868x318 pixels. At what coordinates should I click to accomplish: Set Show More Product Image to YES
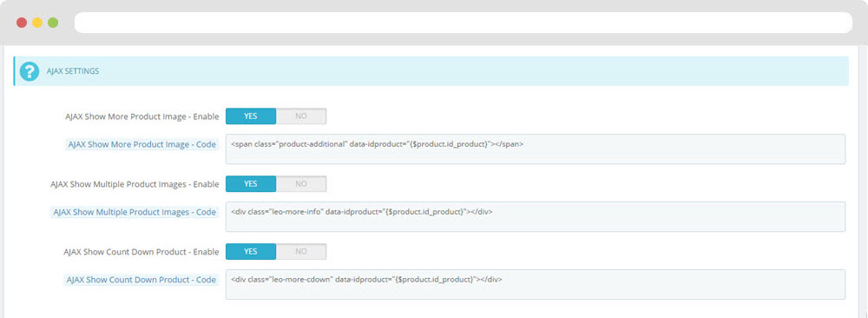click(x=251, y=116)
